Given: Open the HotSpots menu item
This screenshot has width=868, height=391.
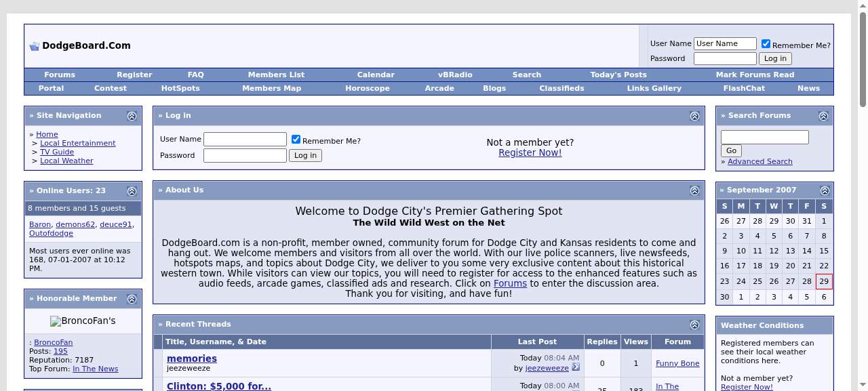Looking at the screenshot, I should pyautogui.click(x=180, y=88).
